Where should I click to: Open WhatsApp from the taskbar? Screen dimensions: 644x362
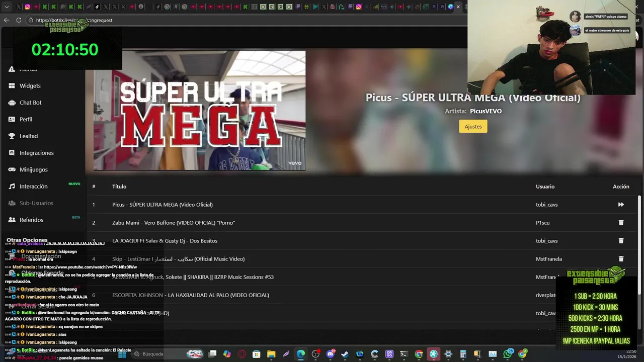point(508,354)
